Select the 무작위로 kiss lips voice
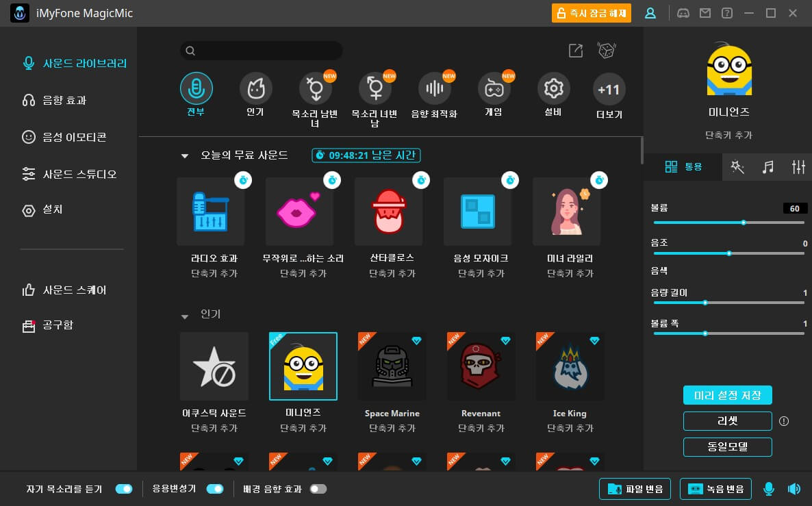The height and width of the screenshot is (506, 812). point(300,212)
